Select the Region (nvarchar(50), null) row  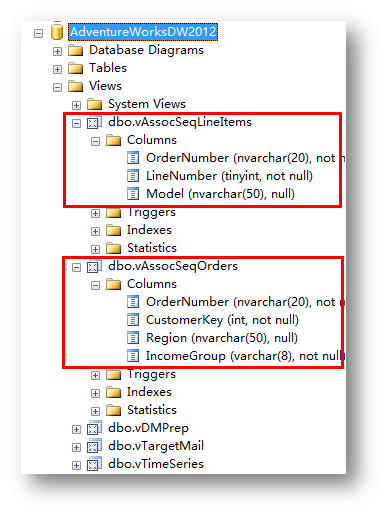point(222,338)
